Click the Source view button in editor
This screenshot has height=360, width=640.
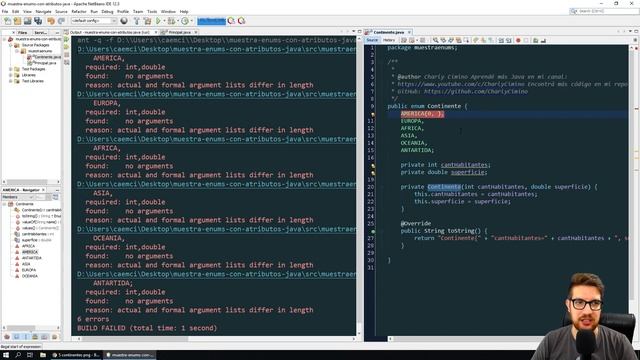372,40
